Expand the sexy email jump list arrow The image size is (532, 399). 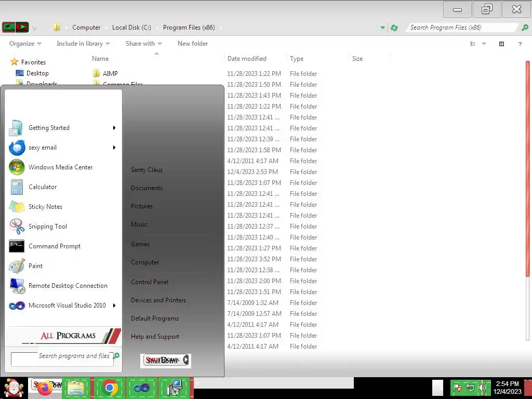click(114, 147)
